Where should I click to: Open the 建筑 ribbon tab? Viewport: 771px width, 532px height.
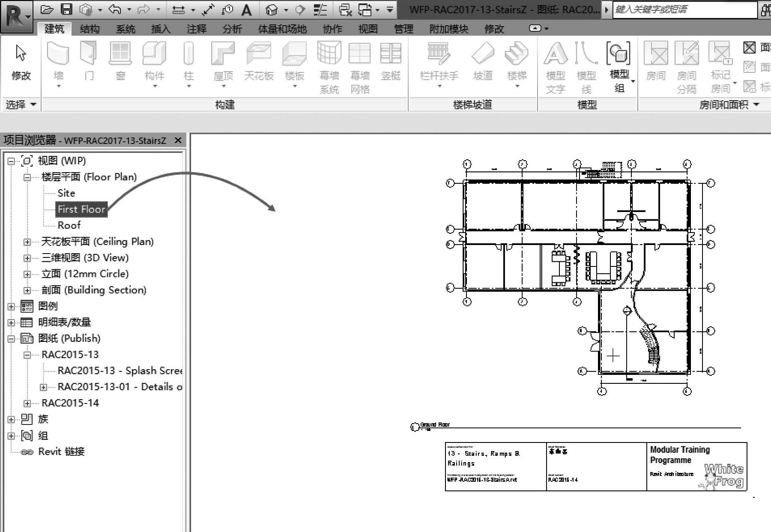click(x=54, y=29)
